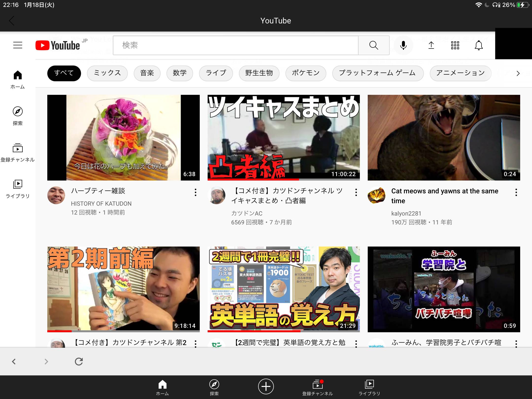Open the kalyon2281 channel link
The width and height of the screenshot is (532, 399).
click(x=406, y=213)
